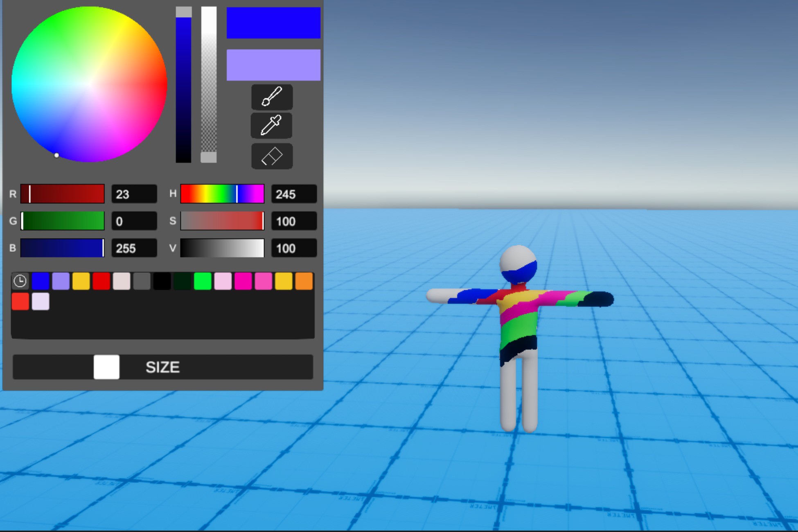Click the white handle on the color wheel
This screenshot has height=532, width=798.
56,155
